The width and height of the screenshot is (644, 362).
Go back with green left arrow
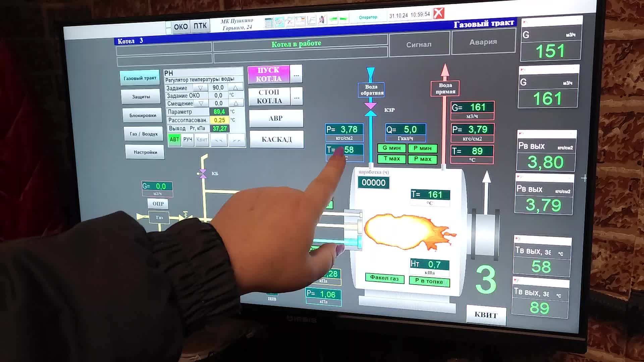point(333,19)
